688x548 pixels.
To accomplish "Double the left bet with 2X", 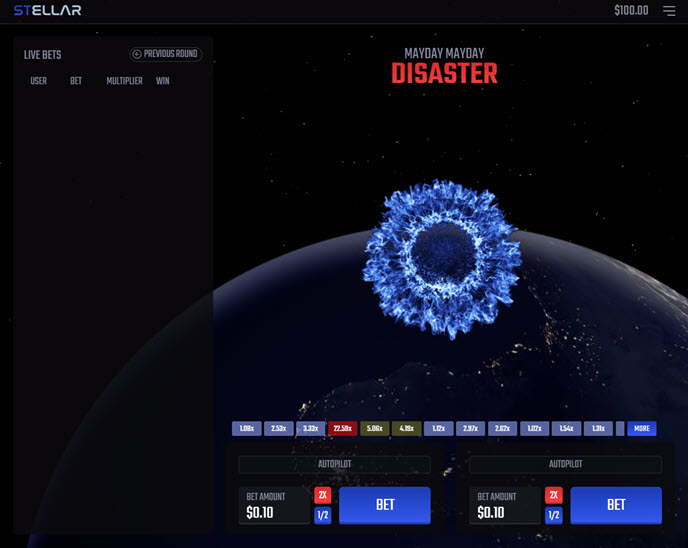I will point(322,495).
